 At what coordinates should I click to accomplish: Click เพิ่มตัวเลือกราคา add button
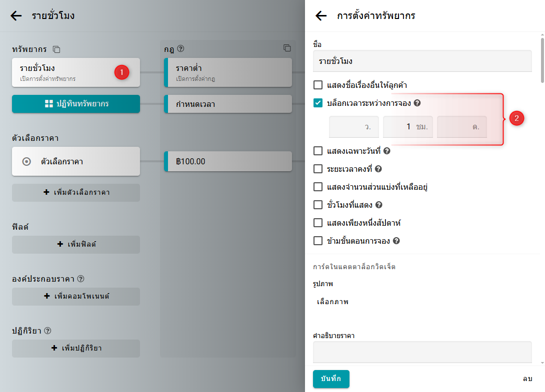(76, 192)
